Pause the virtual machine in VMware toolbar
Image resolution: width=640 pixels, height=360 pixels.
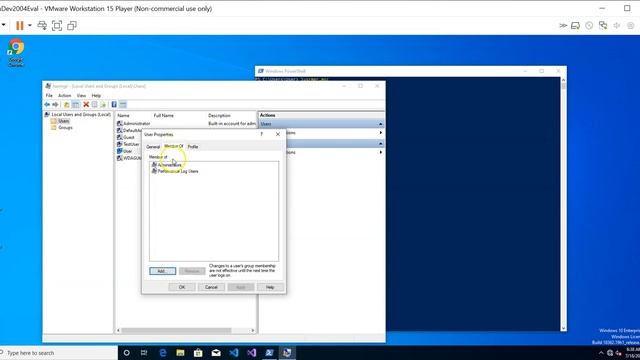tap(19, 25)
